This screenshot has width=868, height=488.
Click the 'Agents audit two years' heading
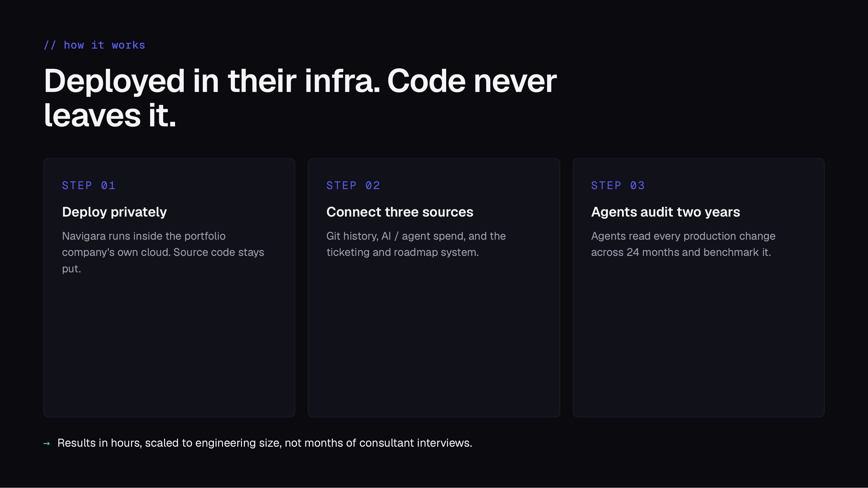[x=665, y=212]
